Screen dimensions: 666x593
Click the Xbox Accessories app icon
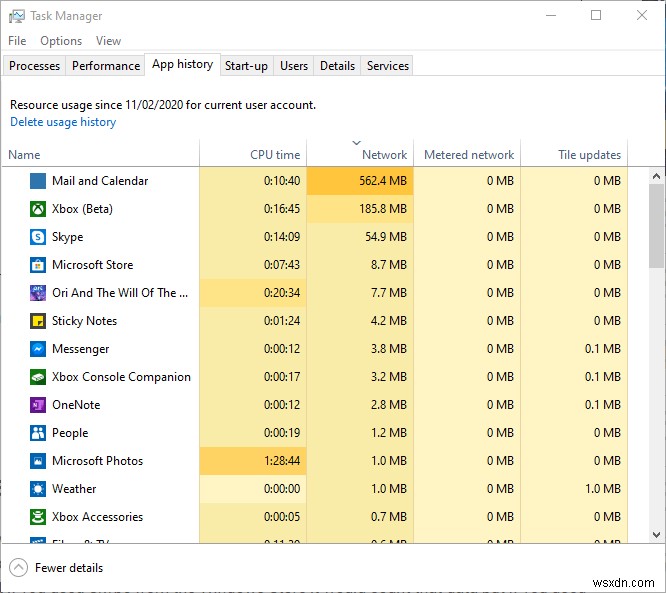tap(38, 517)
